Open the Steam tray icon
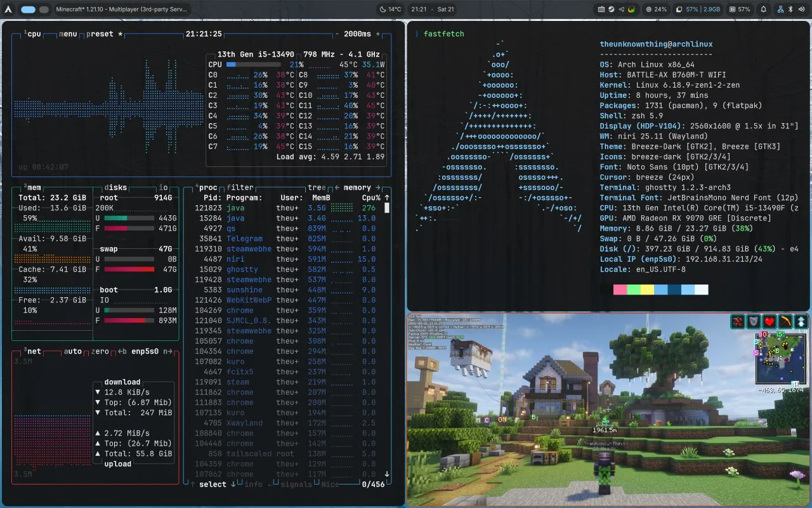Screen dimensions: 812x508 point(611,10)
